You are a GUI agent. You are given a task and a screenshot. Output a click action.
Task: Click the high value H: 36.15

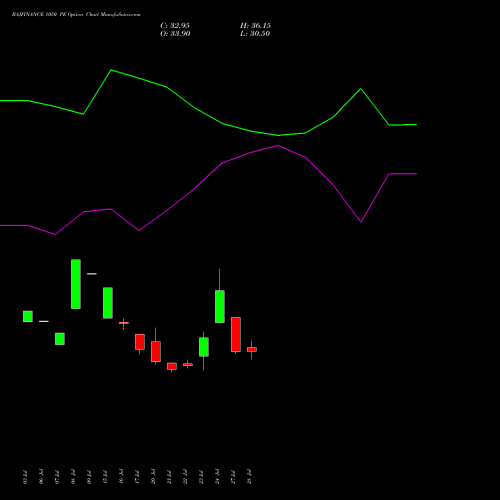[255, 26]
